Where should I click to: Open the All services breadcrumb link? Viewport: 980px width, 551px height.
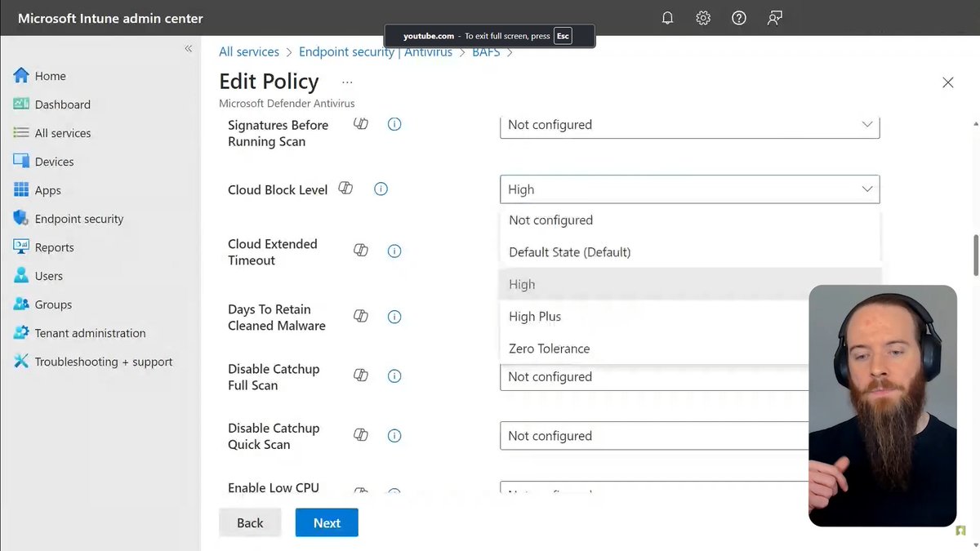[249, 51]
